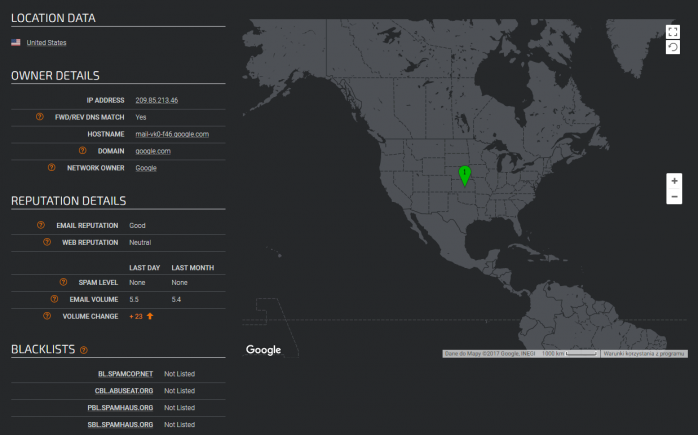Screen dimensions: 698x435
Task: Open the United States location link
Action: tap(46, 43)
